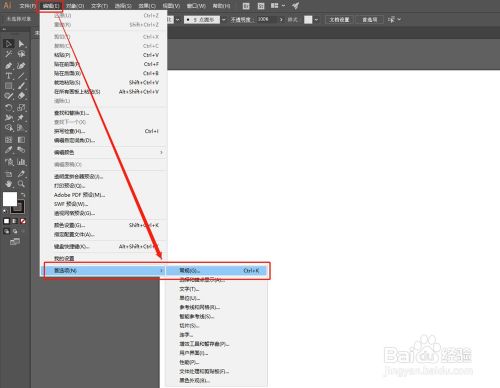The height and width of the screenshot is (388, 500).
Task: Open the File (F) menu
Action: pos(27,6)
